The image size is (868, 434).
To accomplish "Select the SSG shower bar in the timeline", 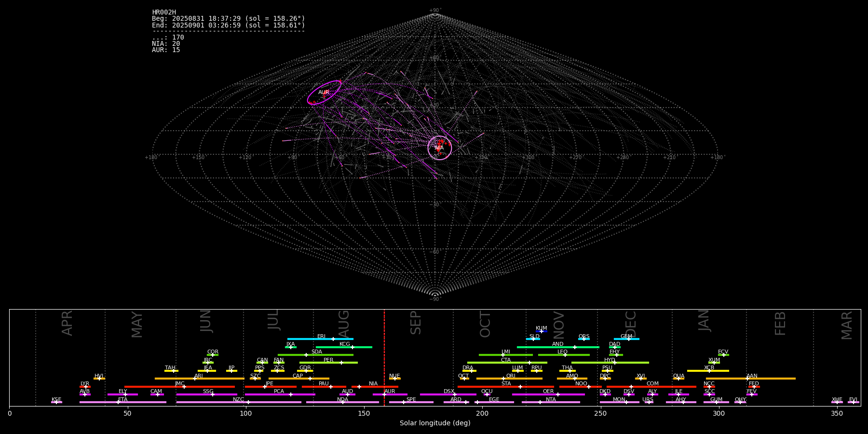I will pyautogui.click(x=207, y=394).
